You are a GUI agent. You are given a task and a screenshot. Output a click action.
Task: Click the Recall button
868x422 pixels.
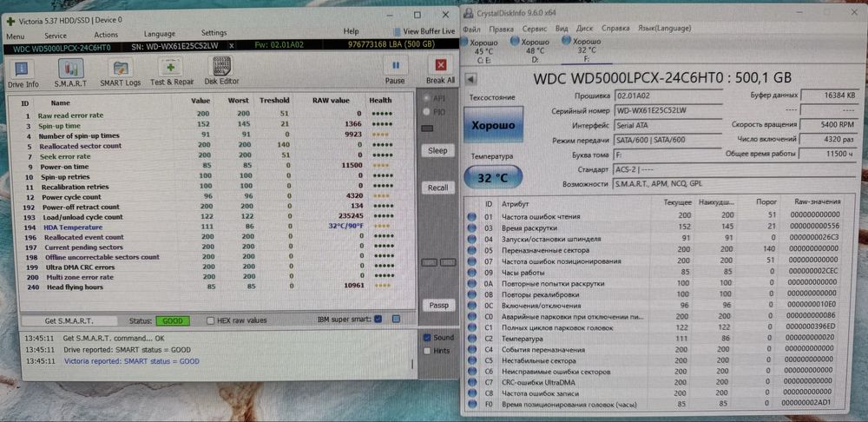tap(437, 188)
